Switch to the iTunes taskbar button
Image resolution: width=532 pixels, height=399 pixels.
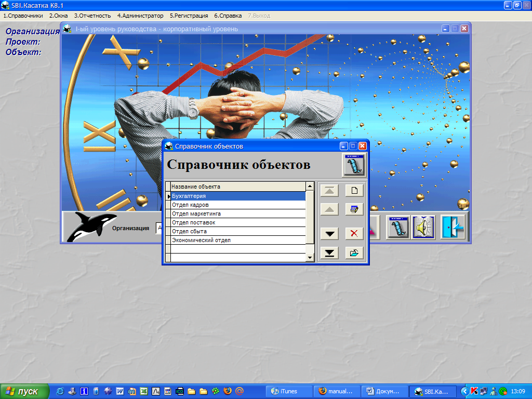289,391
